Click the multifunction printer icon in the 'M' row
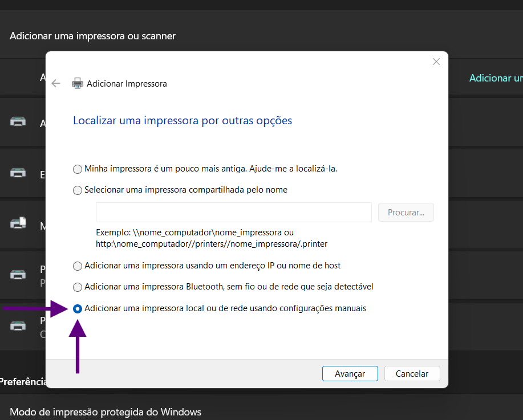523x420 pixels. [x=18, y=223]
